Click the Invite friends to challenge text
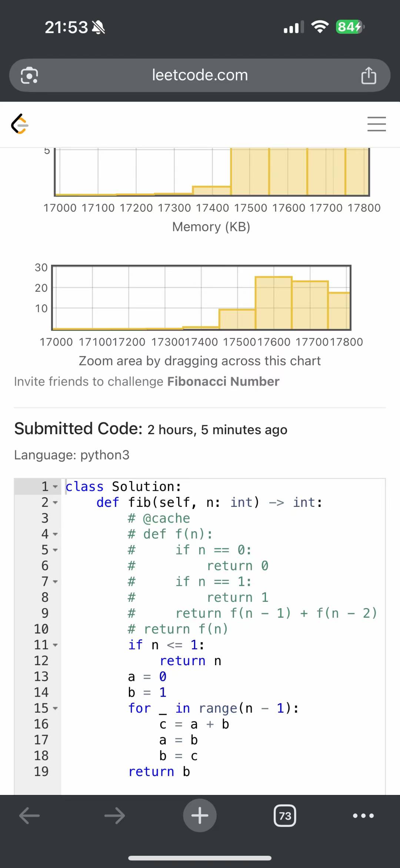The image size is (400, 868). tap(89, 382)
